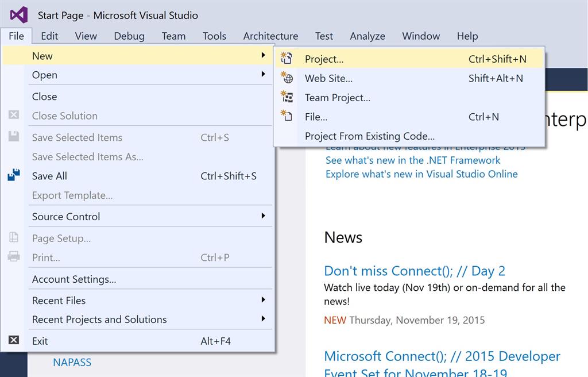Click the NAPASS recent project link
The width and height of the screenshot is (588, 377).
[x=72, y=362]
